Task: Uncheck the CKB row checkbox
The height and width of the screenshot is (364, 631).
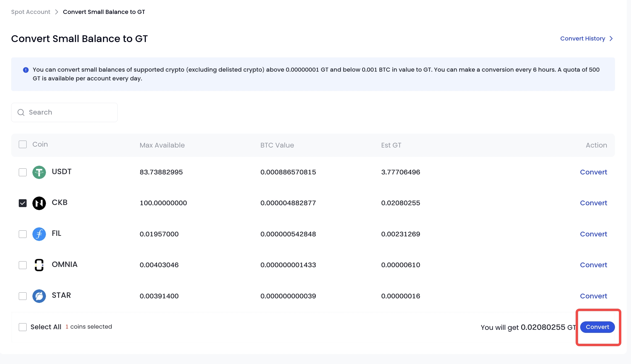Action: click(23, 203)
